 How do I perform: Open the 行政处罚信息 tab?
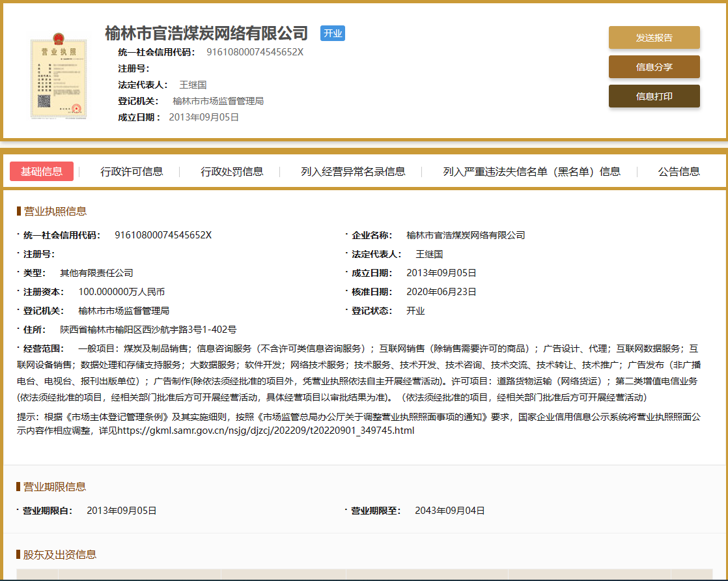tap(232, 171)
